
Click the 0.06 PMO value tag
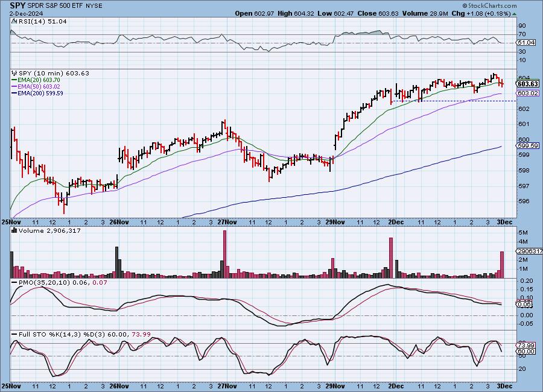coord(524,304)
